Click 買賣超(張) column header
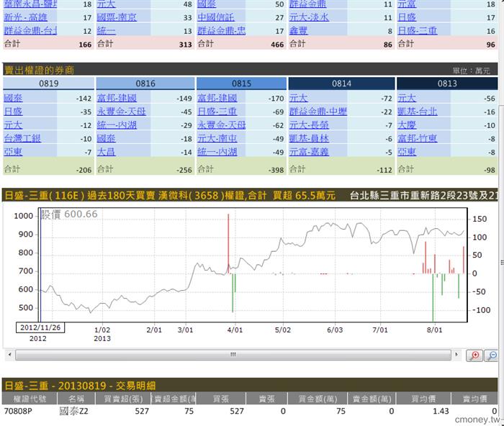Screen dimensions: 504x426 pos(123,399)
